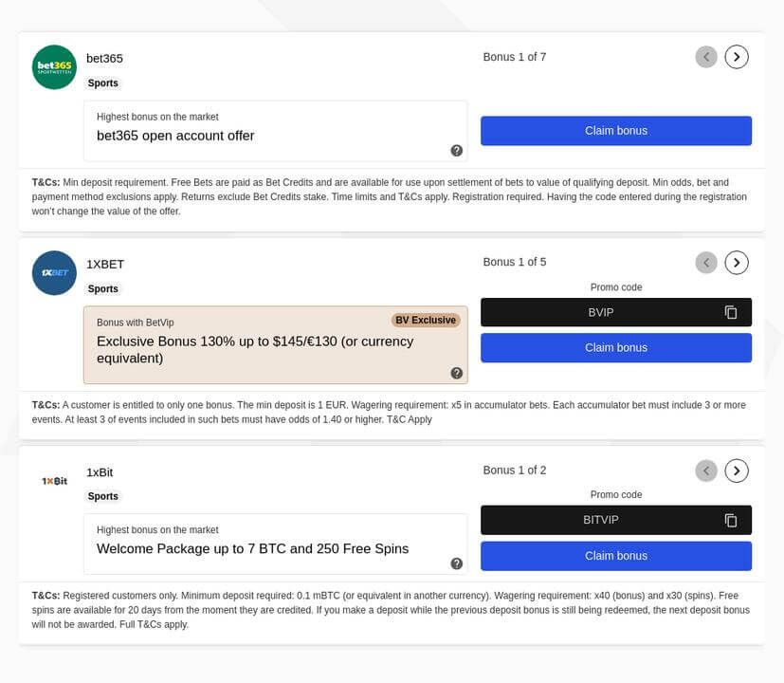Click the BITVIP promo code field
The height and width of the screenshot is (683, 784).
[x=616, y=520]
